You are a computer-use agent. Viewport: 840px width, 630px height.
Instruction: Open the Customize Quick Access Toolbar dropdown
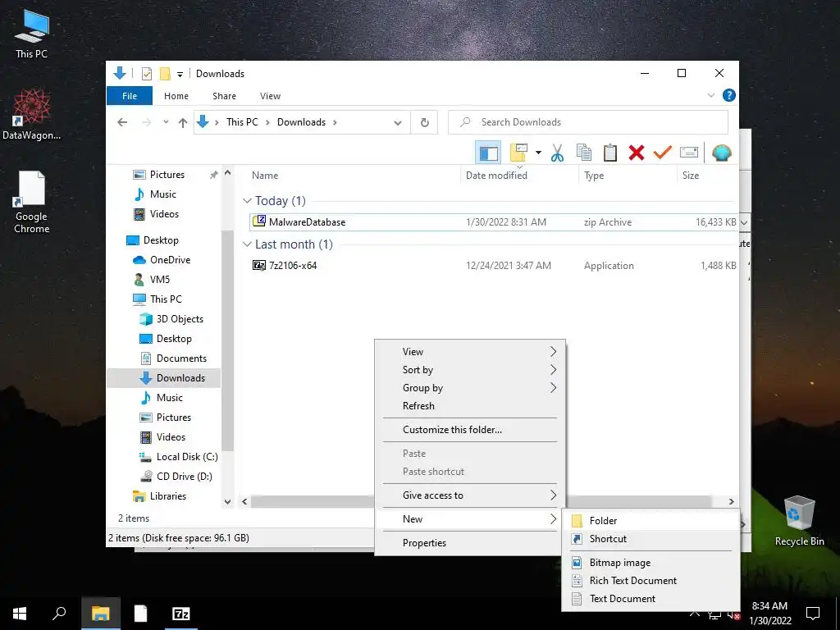point(180,74)
